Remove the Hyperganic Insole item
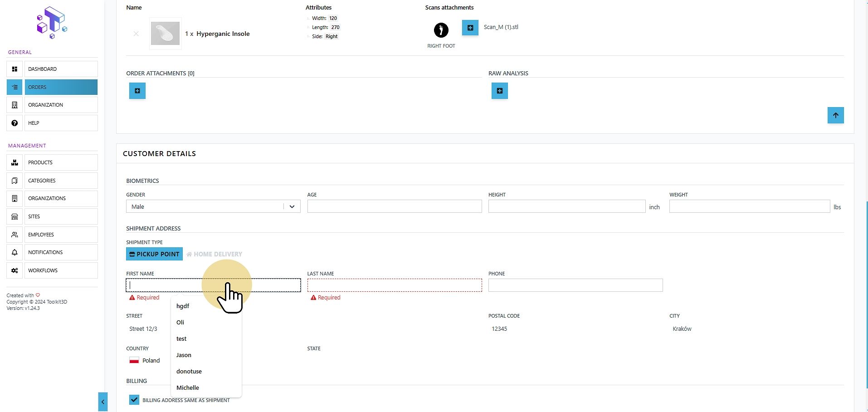868x412 pixels. tap(136, 34)
